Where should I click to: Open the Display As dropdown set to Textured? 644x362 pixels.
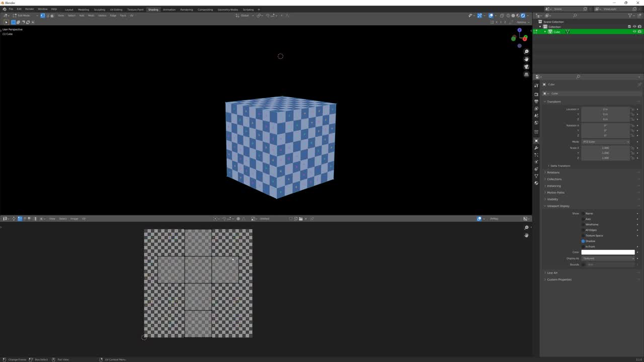[607, 258]
